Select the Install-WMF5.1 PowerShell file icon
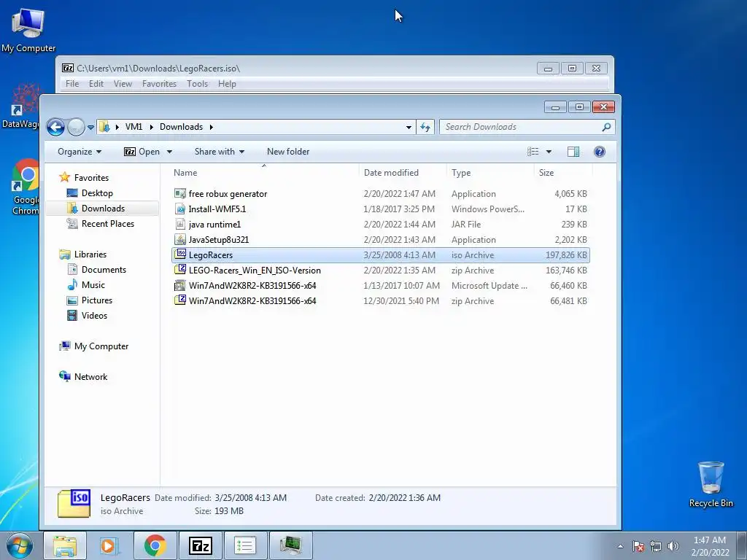Screen dimensions: 747x560 [x=180, y=209]
